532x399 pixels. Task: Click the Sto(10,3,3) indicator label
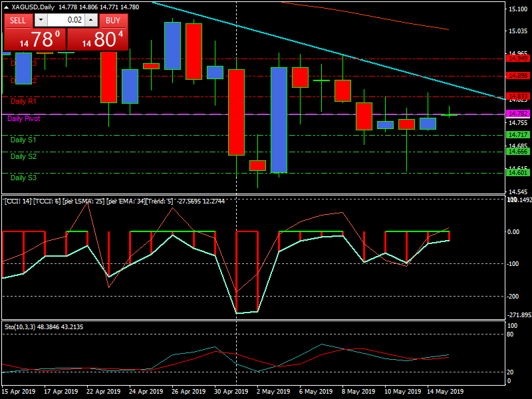click(x=43, y=327)
